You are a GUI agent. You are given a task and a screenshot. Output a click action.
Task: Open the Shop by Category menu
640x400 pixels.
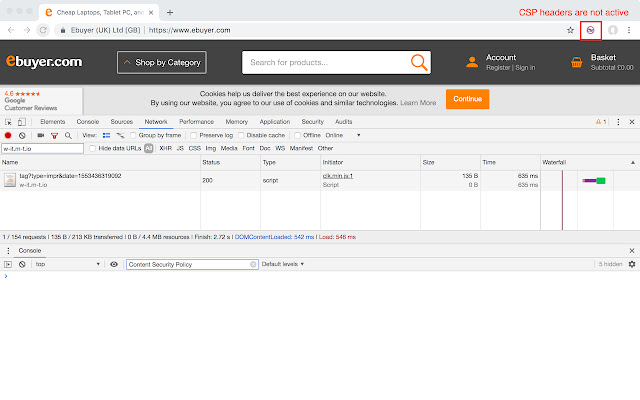pos(161,63)
